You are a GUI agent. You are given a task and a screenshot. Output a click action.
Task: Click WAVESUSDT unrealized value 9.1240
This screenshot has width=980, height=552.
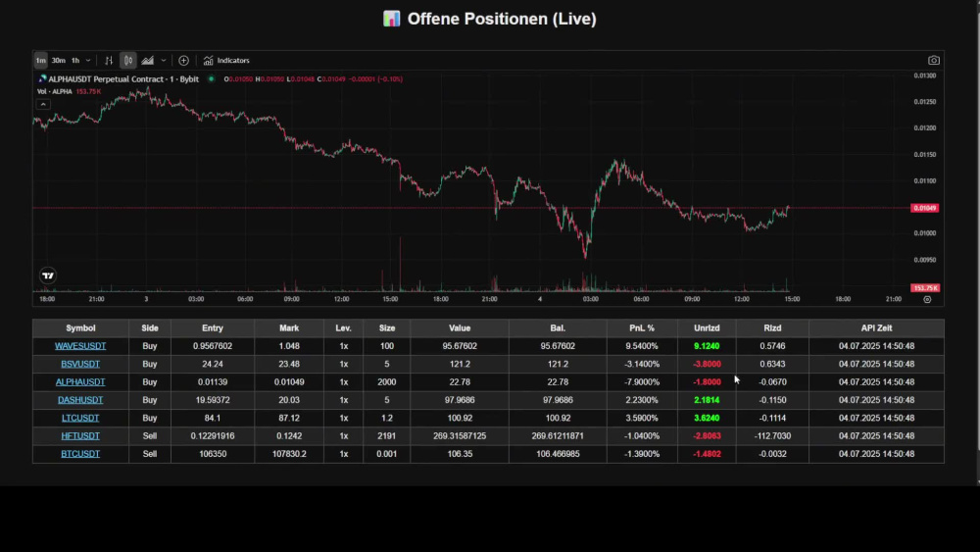pyautogui.click(x=707, y=346)
